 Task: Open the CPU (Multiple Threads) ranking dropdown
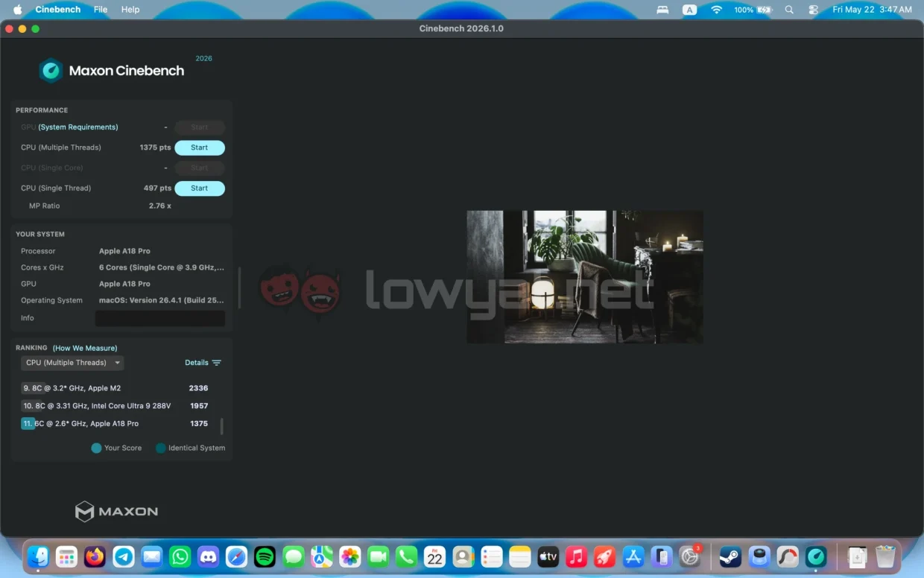[x=72, y=363]
